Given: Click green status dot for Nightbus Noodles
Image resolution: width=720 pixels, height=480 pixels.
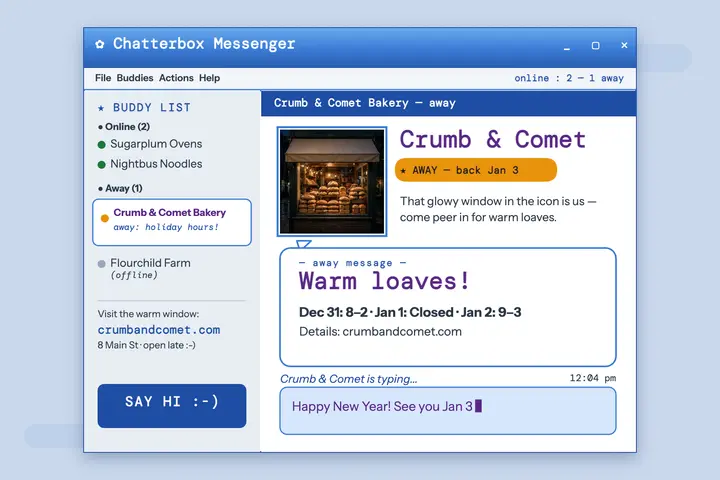Looking at the screenshot, I should tap(102, 165).
